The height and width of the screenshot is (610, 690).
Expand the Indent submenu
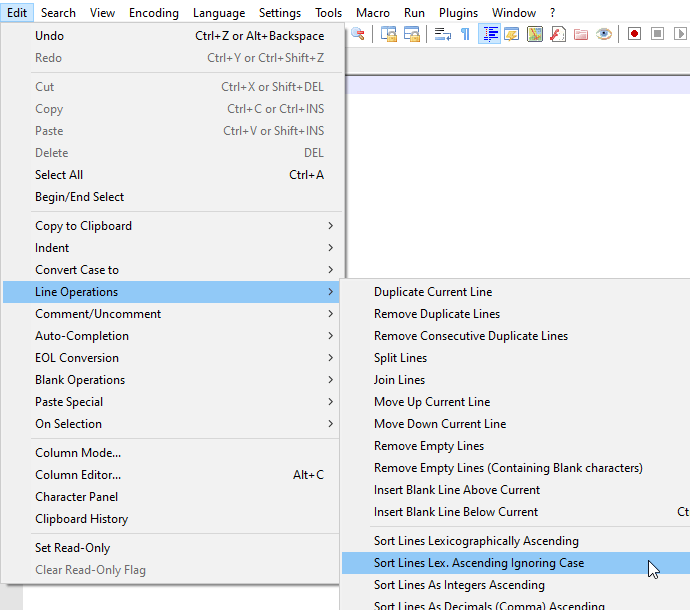click(171, 248)
